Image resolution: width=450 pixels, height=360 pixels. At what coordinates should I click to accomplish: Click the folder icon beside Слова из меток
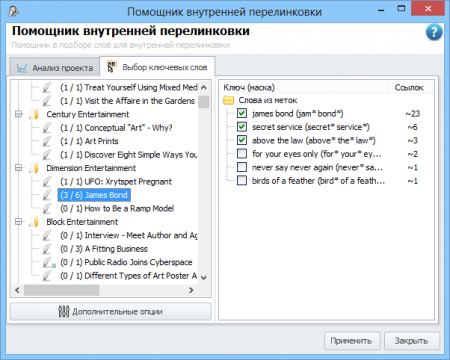tap(228, 100)
